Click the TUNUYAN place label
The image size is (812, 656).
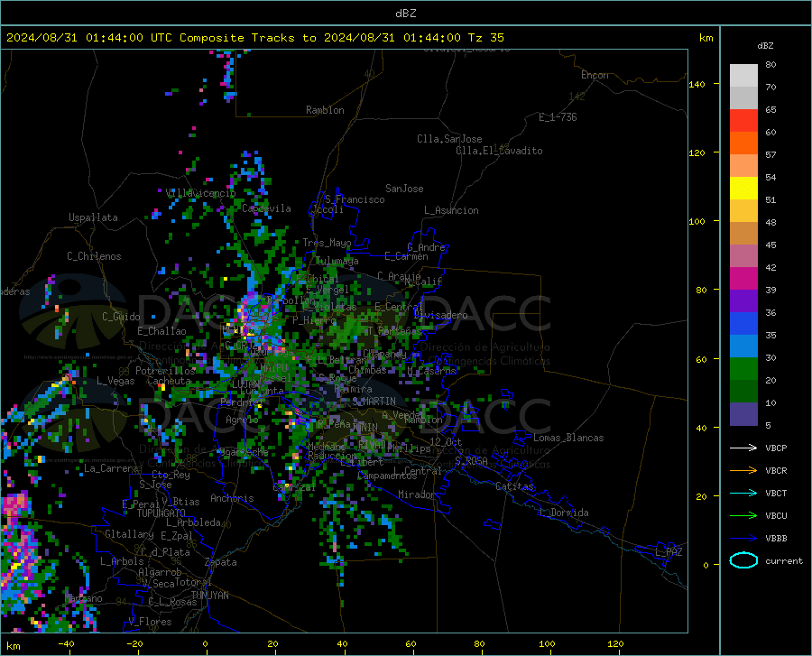click(209, 595)
